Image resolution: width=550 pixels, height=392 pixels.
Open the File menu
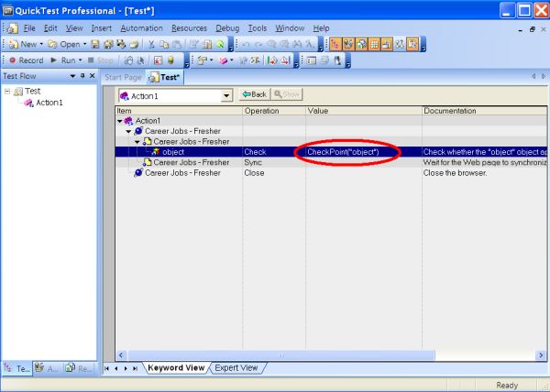coord(29,28)
